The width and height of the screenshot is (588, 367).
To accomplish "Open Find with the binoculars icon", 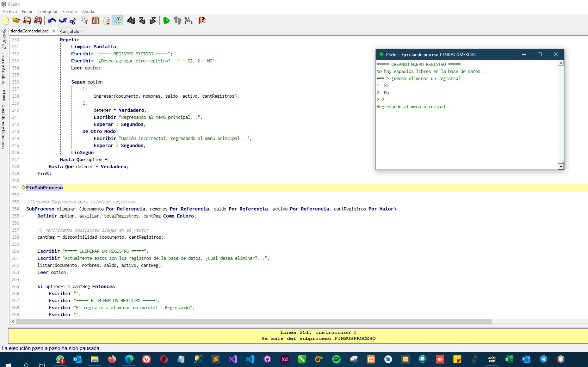I will [x=131, y=20].
